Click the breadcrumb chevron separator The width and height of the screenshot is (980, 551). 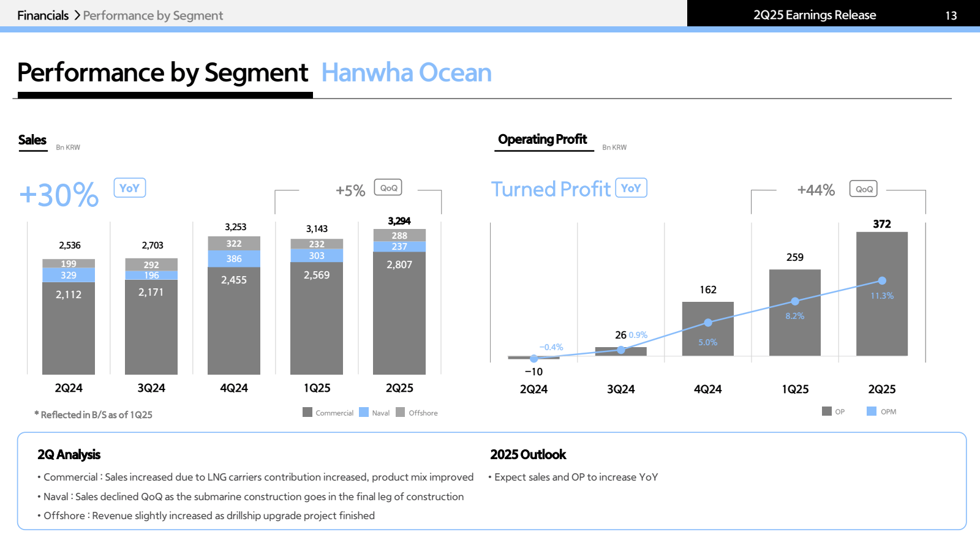click(x=77, y=15)
